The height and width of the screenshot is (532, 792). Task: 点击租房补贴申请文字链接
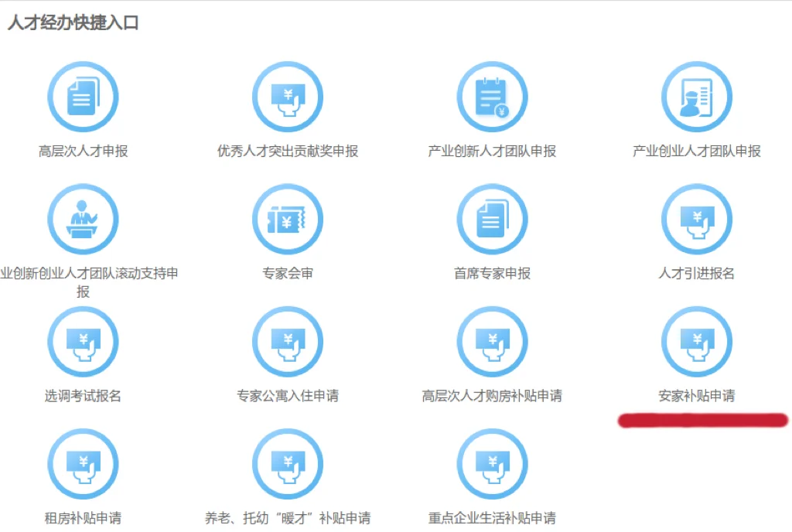click(x=84, y=517)
